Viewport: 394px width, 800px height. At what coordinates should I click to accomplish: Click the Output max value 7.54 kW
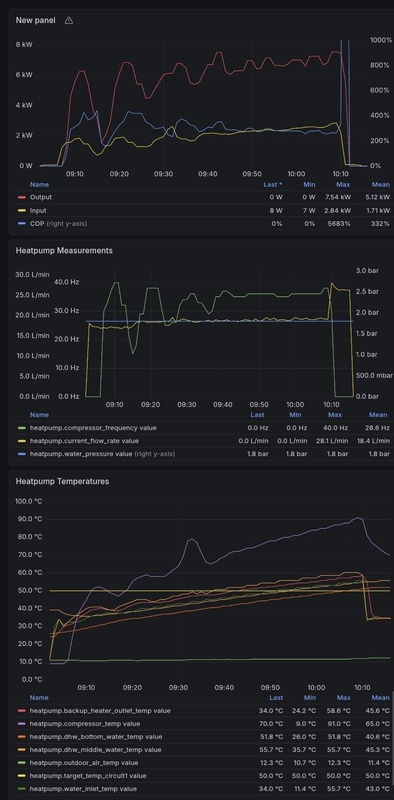[x=337, y=197]
